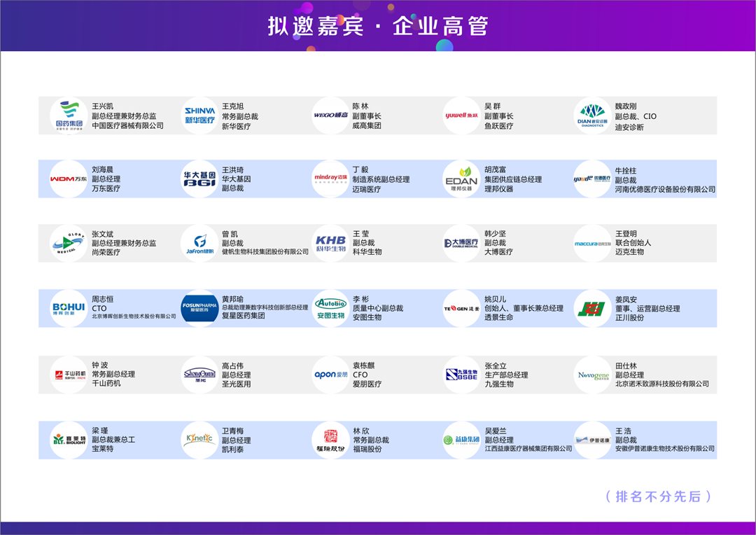Click the title 质量中心副总裁
The height and width of the screenshot is (535, 756).
377,308
